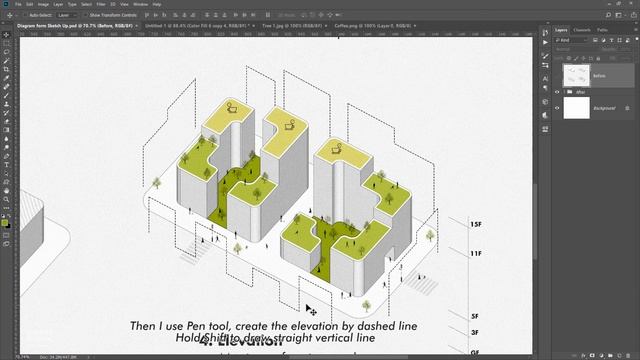Select the Blur tool
Image resolution: width=640 pixels, height=360 pixels.
(6, 139)
